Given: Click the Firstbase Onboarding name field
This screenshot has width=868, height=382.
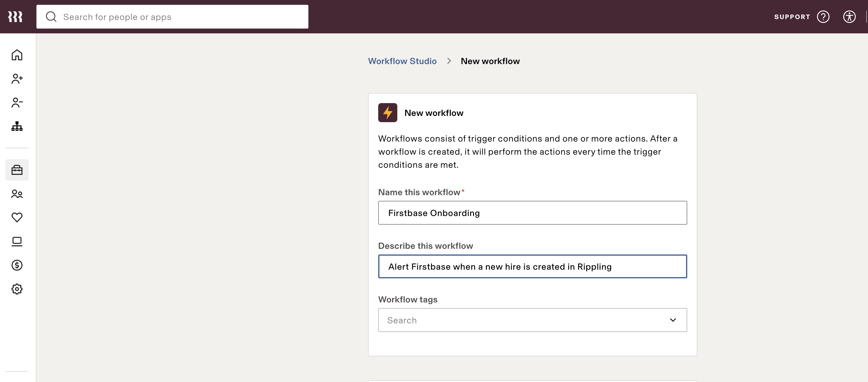Looking at the screenshot, I should pyautogui.click(x=532, y=213).
